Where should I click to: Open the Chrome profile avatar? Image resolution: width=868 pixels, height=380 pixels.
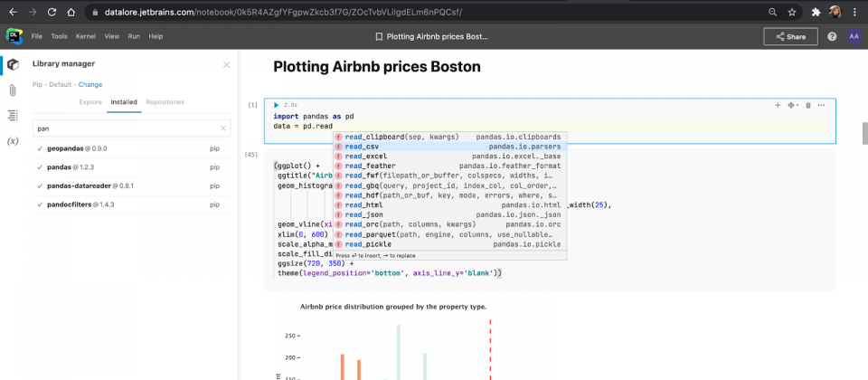click(835, 12)
